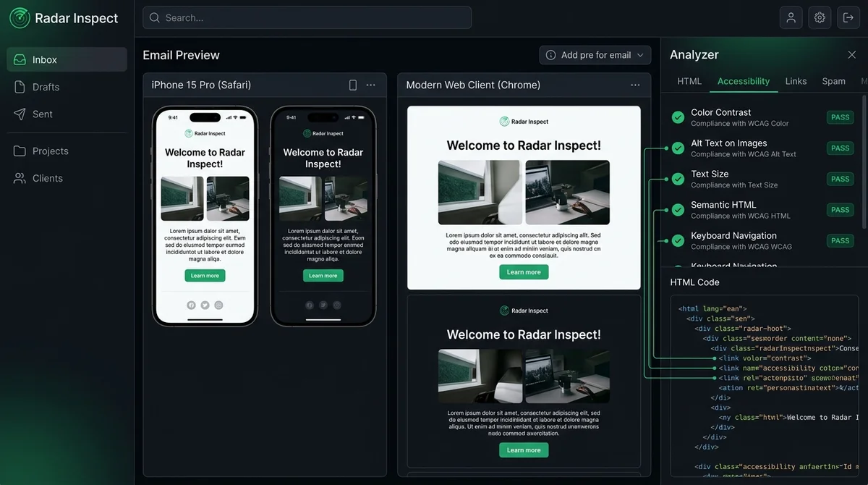Click Learn more in dark Chrome preview
The height and width of the screenshot is (485, 868).
coord(524,450)
